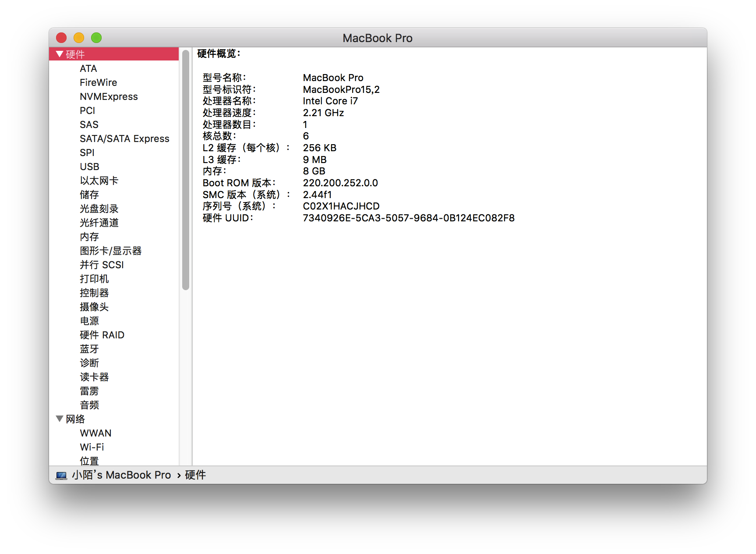
Task: Select the 网络 category row
Action: pos(114,419)
